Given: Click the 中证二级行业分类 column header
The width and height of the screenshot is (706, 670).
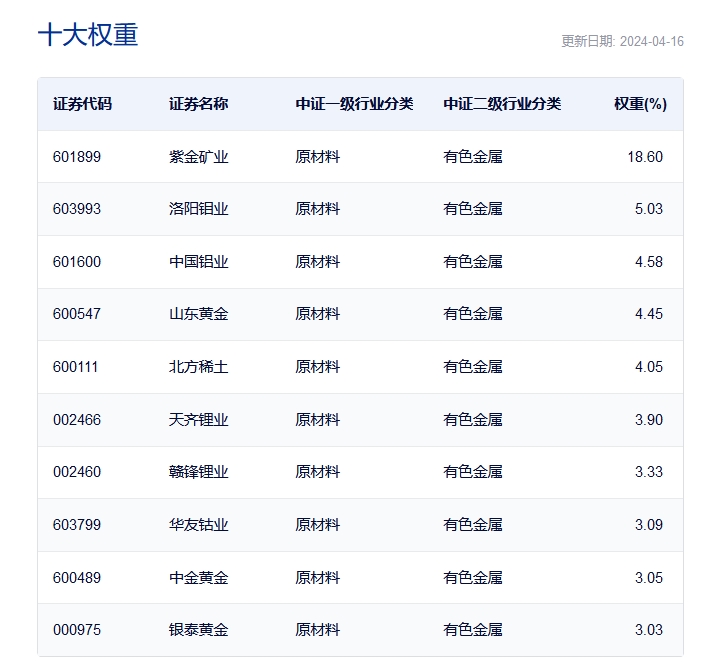Looking at the screenshot, I should coord(502,104).
